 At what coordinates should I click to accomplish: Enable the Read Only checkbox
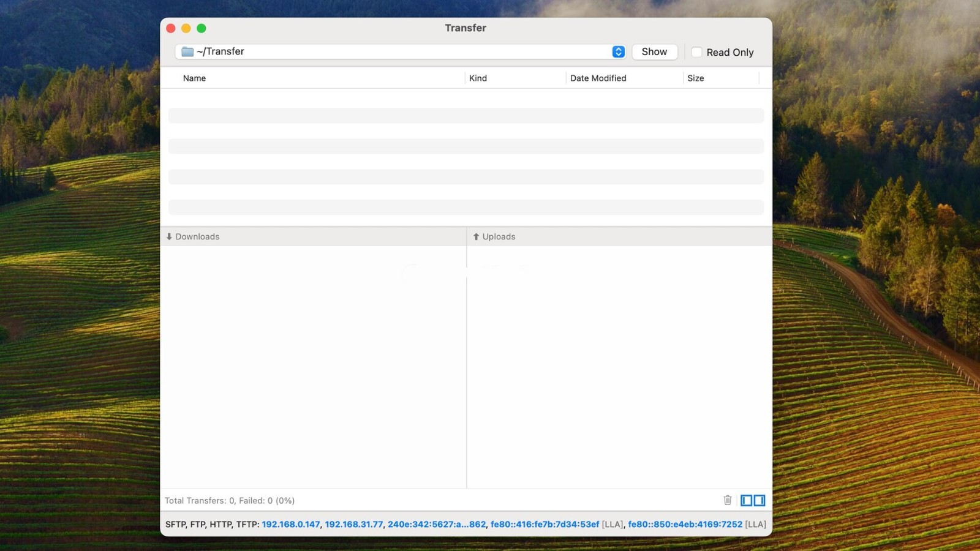point(696,52)
